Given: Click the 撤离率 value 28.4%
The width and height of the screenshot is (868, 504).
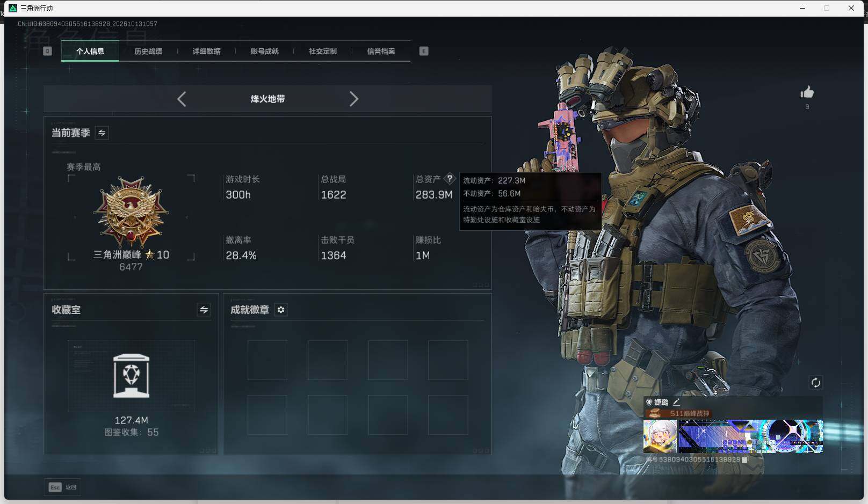Looking at the screenshot, I should click(241, 255).
